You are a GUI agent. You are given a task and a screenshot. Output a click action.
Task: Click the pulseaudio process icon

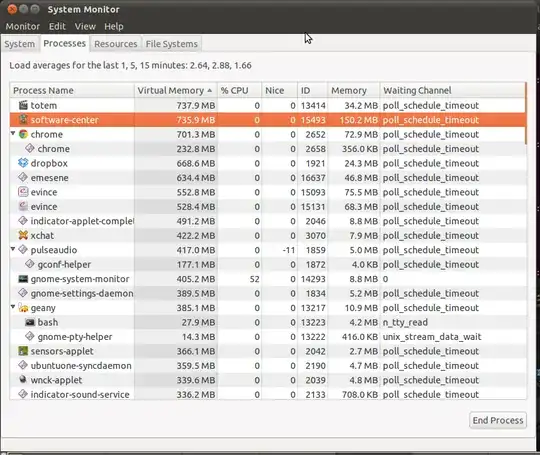point(23,250)
